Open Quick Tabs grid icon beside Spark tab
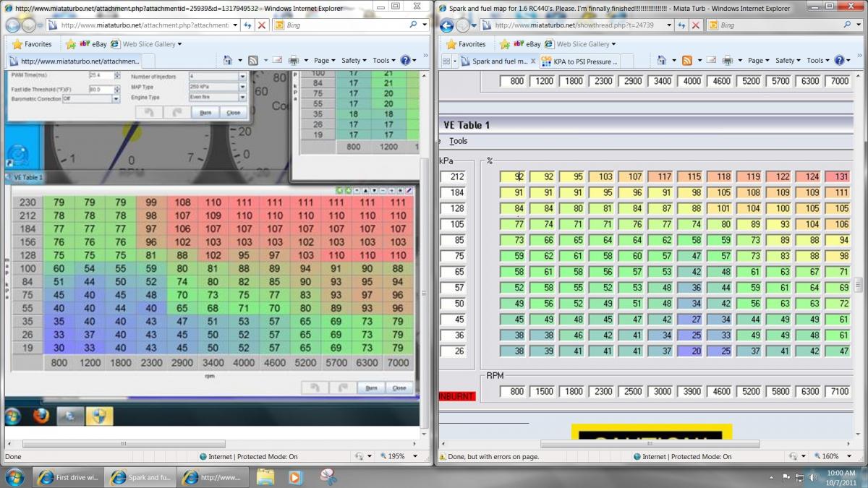This screenshot has height=488, width=868. (x=454, y=61)
